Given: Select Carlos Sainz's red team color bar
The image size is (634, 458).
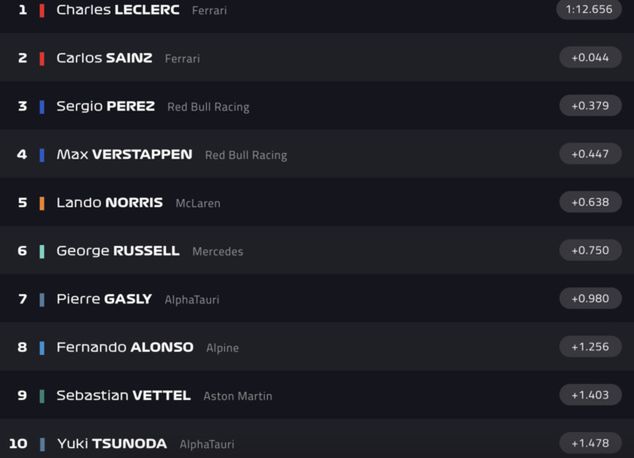Looking at the screenshot, I should [42, 58].
